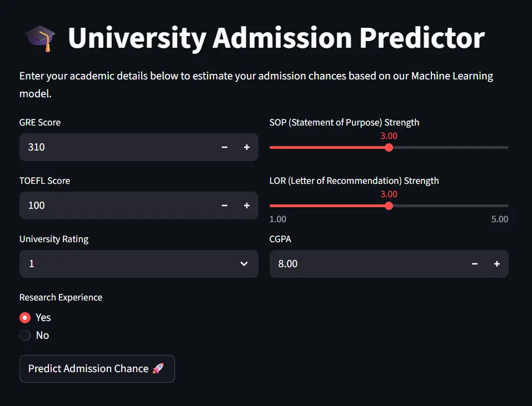Decrement CGPA using the minus icon
This screenshot has width=532, height=406.
point(475,264)
